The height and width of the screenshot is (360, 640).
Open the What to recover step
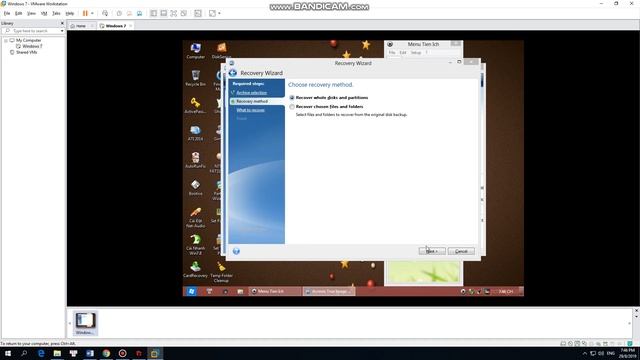pos(251,110)
